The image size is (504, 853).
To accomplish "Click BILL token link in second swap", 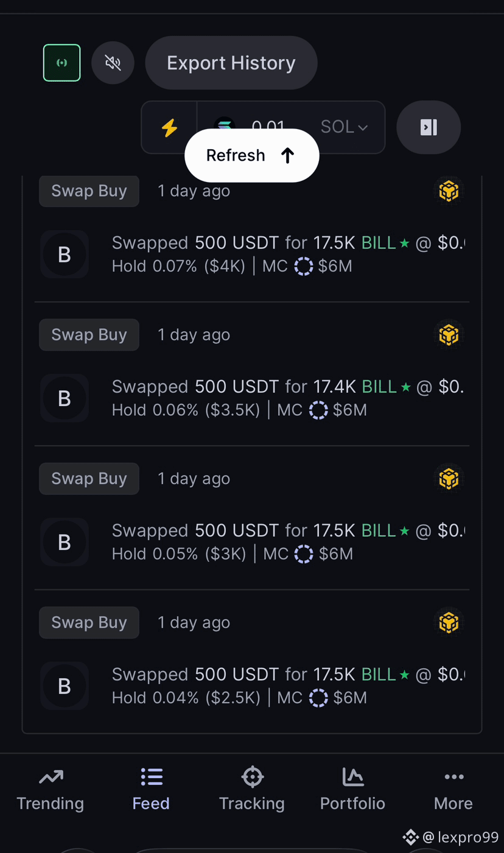I will [x=379, y=387].
